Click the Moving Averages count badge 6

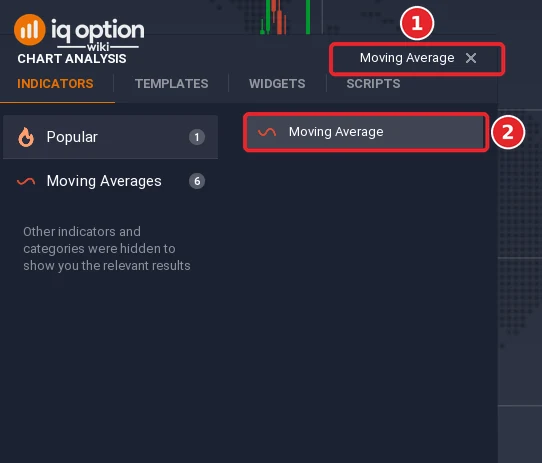click(x=197, y=181)
